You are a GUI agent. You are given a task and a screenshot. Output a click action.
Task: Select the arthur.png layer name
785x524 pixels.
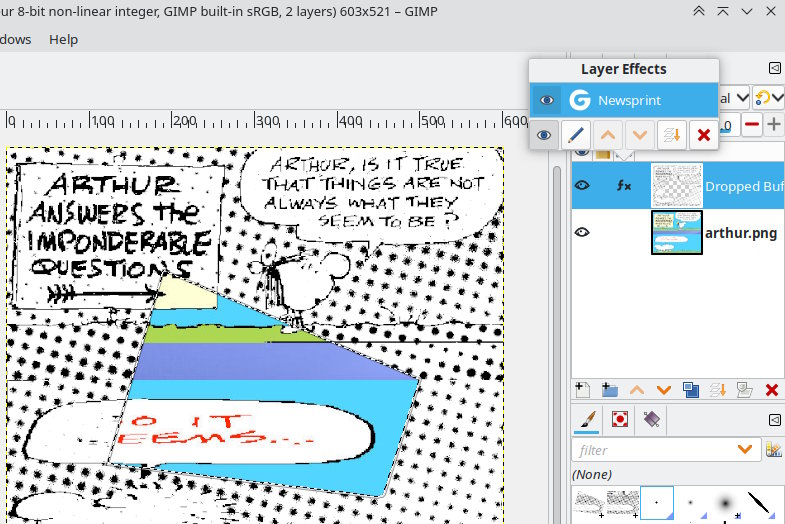pos(741,233)
